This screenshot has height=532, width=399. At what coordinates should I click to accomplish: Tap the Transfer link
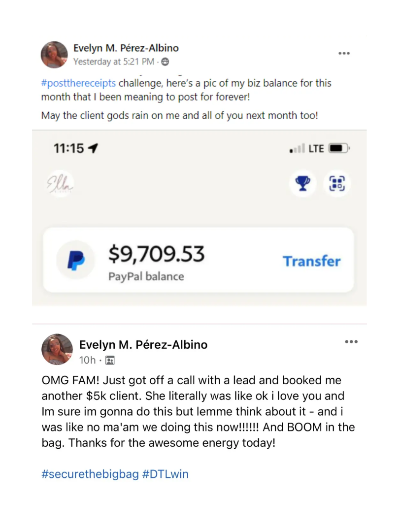311,261
